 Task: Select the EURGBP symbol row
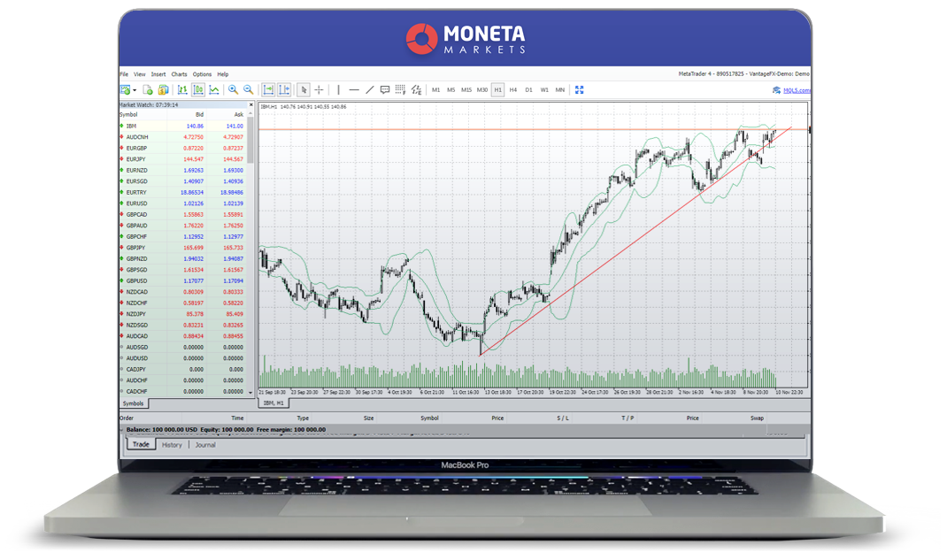click(x=182, y=148)
